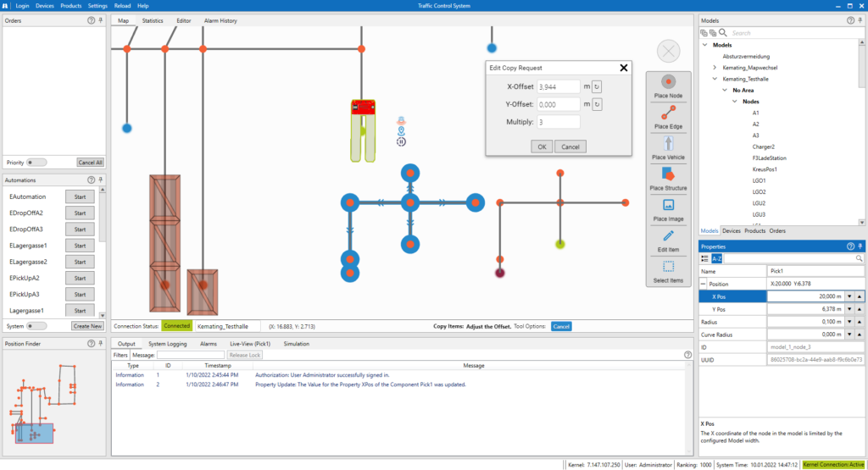The image size is (868, 470).
Task: Switch to the Alarm History tab
Action: (x=220, y=20)
